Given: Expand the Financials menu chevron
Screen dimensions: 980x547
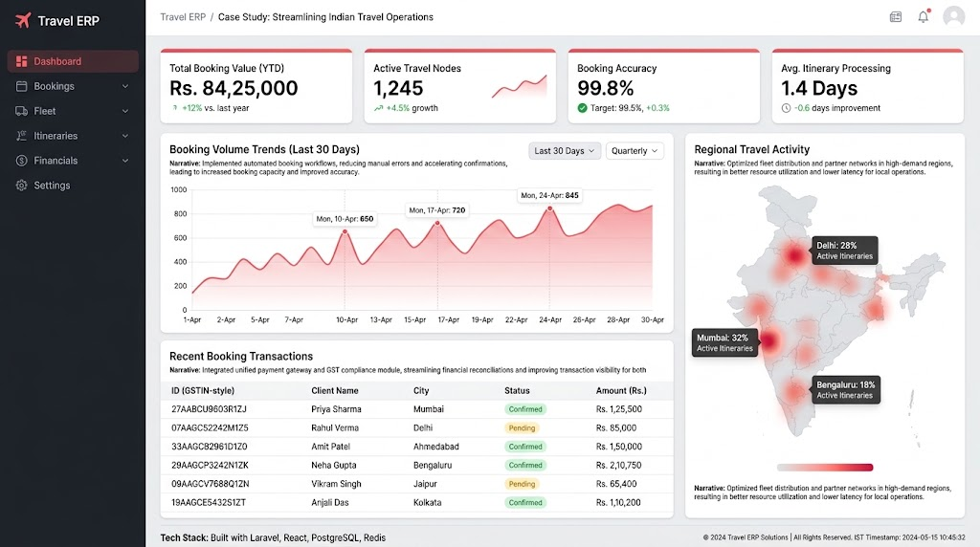Looking at the screenshot, I should 125,161.
